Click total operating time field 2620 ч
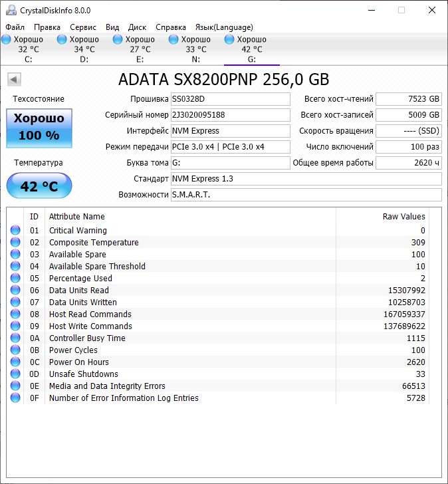The height and width of the screenshot is (484, 448). 409,163
